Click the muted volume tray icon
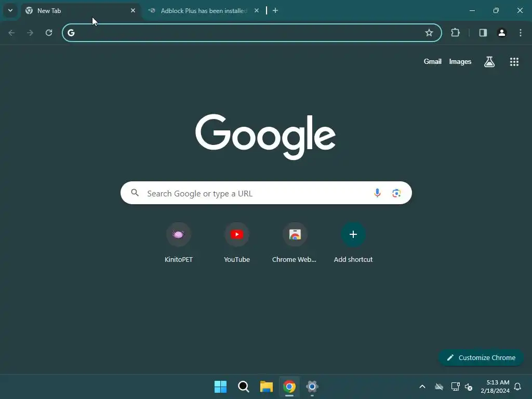This screenshot has width=532, height=399. (x=469, y=387)
